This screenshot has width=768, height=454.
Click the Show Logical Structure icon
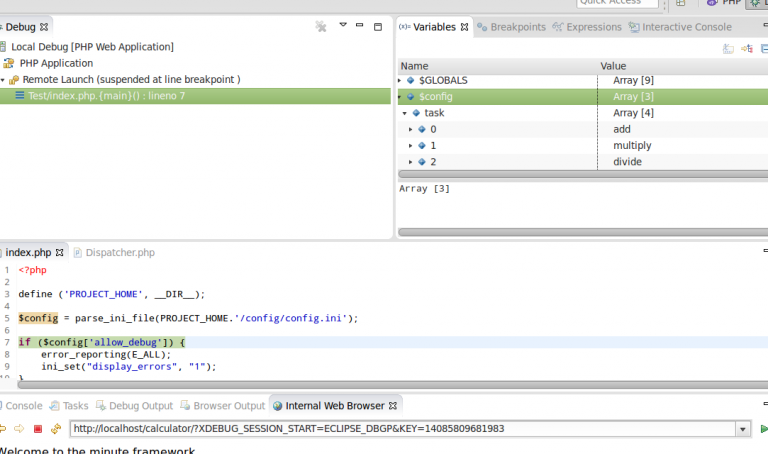[747, 48]
